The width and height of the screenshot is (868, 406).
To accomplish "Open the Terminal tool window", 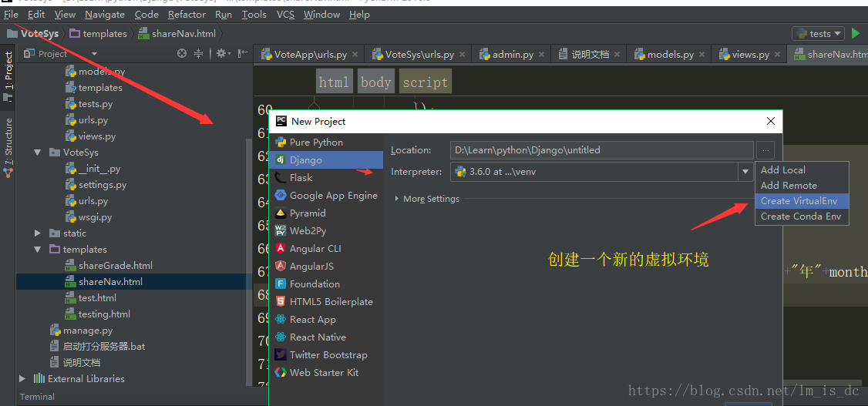I will pyautogui.click(x=37, y=397).
